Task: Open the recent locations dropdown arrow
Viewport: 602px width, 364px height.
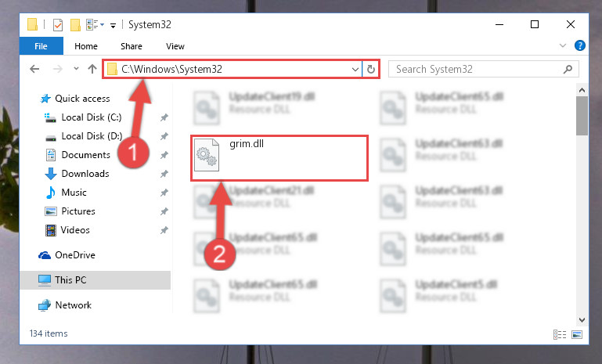Action: tap(76, 69)
